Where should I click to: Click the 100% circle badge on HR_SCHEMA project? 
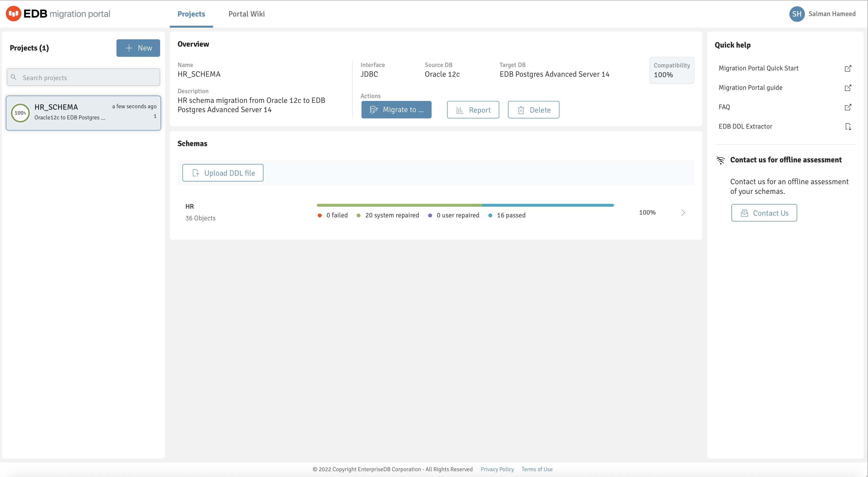point(20,113)
